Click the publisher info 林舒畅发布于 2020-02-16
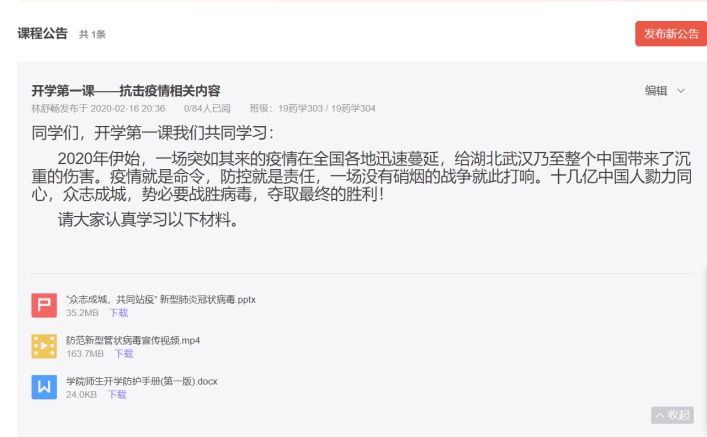Viewport: 707px width, 437px height. pyautogui.click(x=98, y=108)
